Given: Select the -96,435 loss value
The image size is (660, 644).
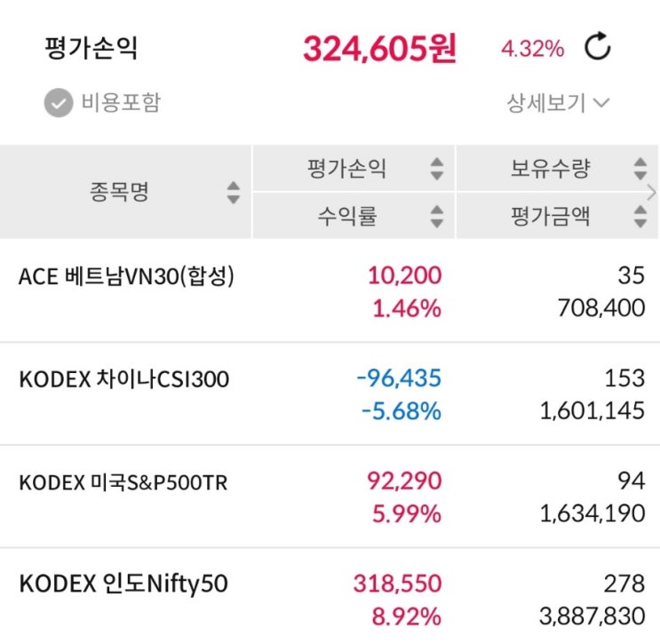Looking at the screenshot, I should click(399, 378).
